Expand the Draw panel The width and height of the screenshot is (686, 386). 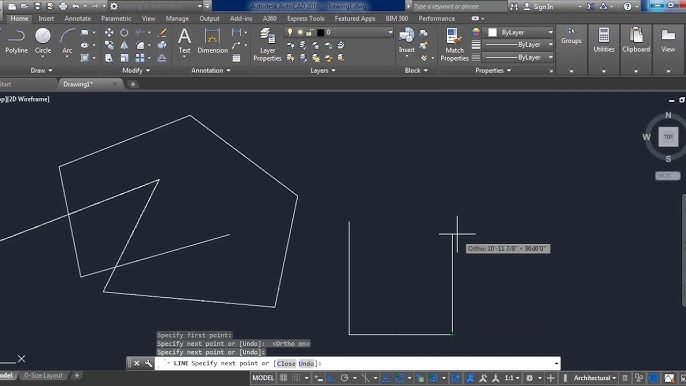[41, 70]
